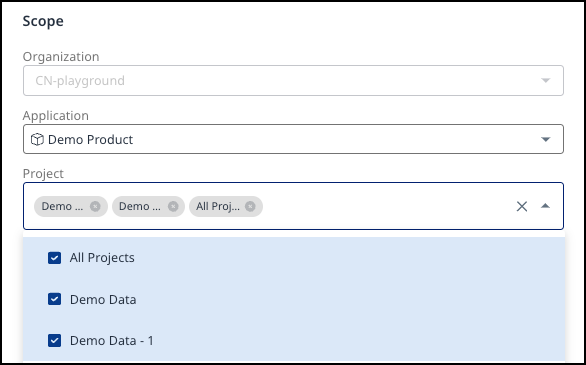Screen dimensions: 586x365
Task: Click the Demo Product application field
Action: click(293, 139)
